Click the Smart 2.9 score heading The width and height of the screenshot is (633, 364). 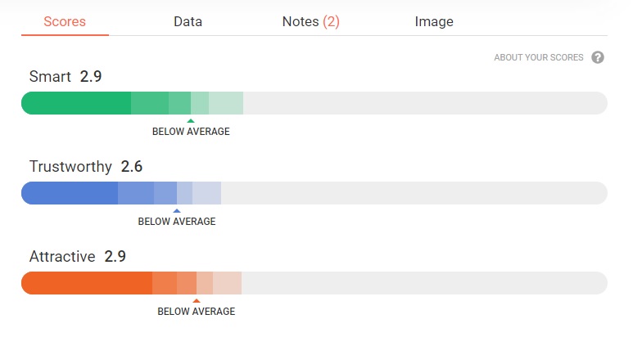coord(66,77)
